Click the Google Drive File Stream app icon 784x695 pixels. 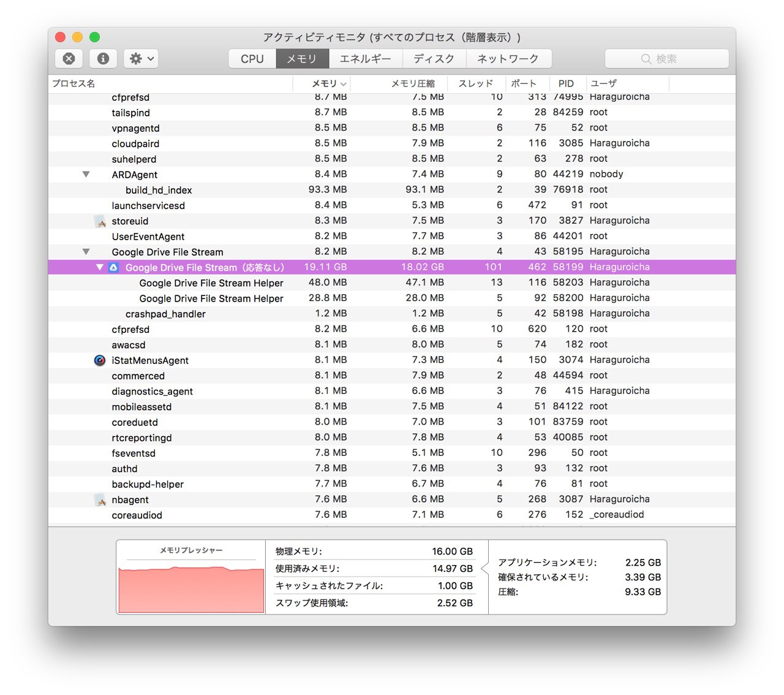(113, 268)
